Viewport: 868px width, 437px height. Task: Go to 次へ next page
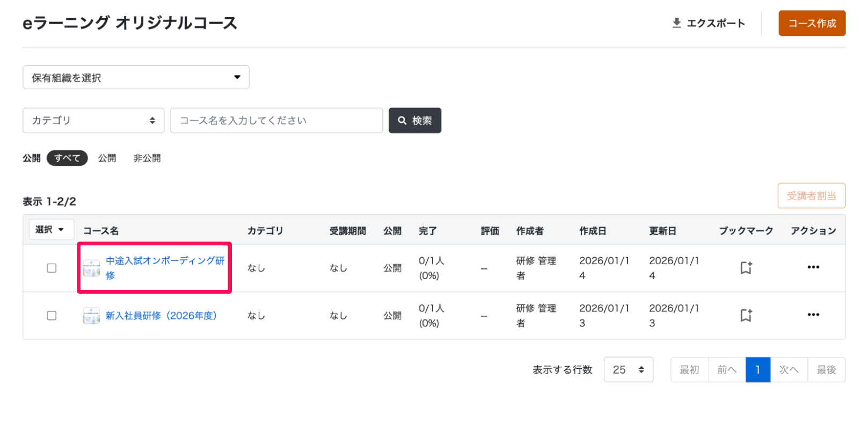[x=789, y=369]
